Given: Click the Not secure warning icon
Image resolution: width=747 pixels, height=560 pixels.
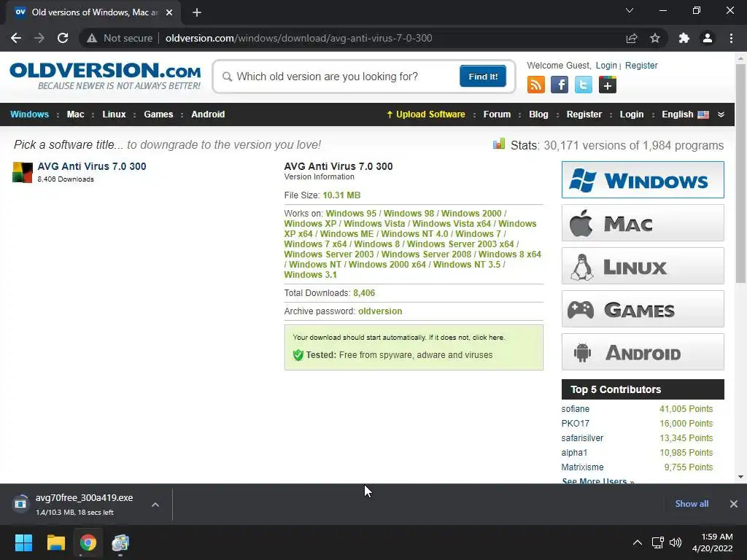Looking at the screenshot, I should click(x=92, y=38).
